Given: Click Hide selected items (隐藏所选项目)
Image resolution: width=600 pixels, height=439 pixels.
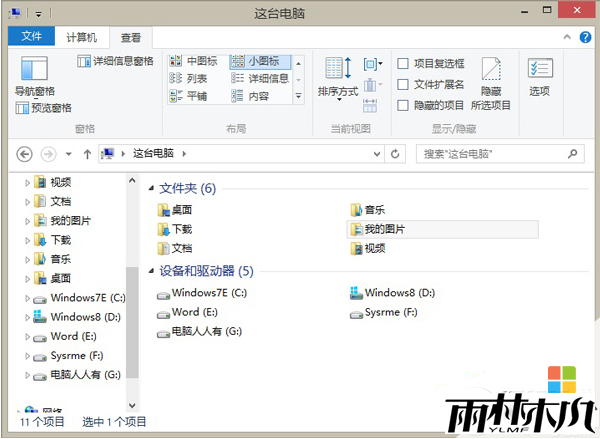Looking at the screenshot, I should (x=491, y=84).
